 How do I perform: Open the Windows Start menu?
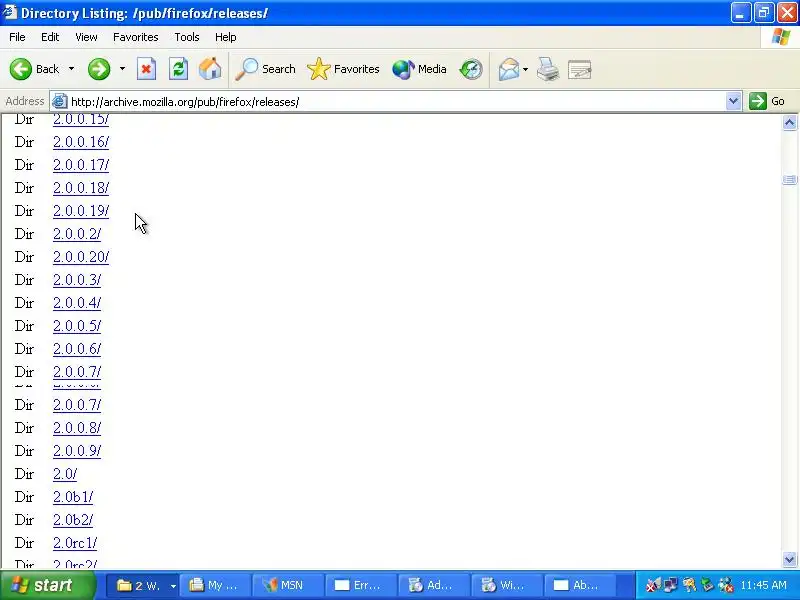coord(47,585)
